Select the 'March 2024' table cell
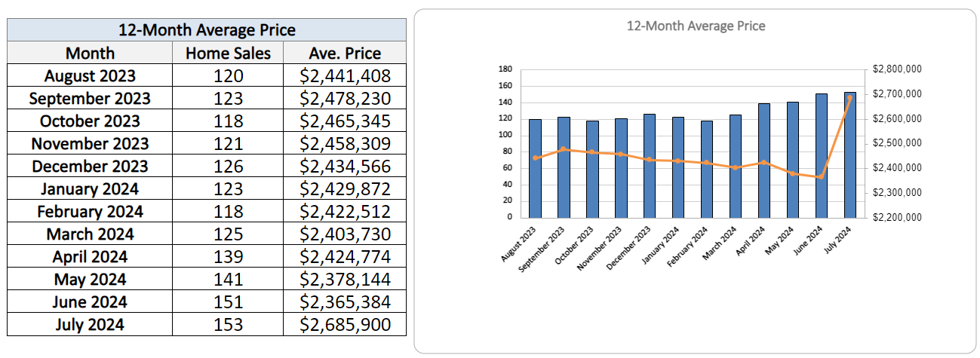Image resolution: width=980 pixels, height=358 pixels. [90, 234]
